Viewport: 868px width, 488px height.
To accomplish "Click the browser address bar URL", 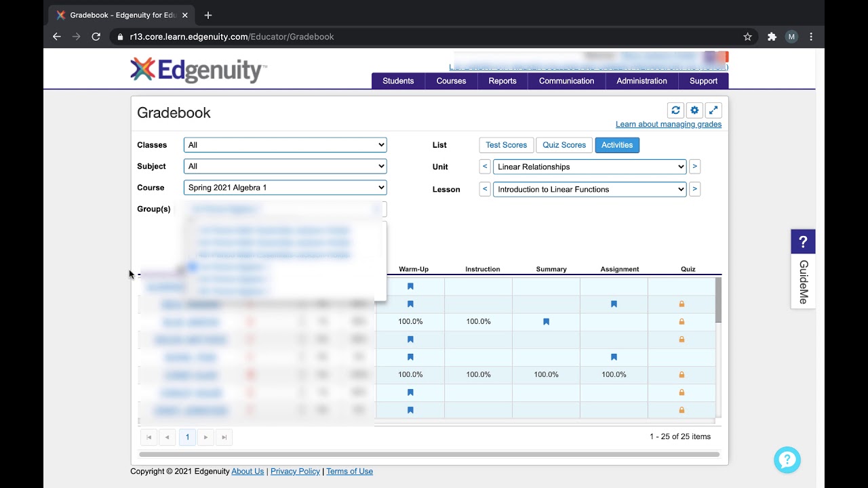I will [232, 37].
